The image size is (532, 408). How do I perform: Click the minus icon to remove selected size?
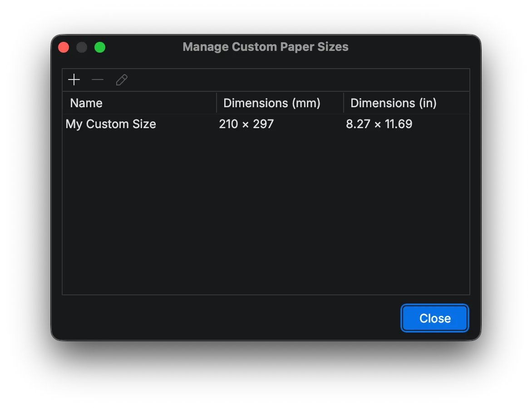click(97, 80)
